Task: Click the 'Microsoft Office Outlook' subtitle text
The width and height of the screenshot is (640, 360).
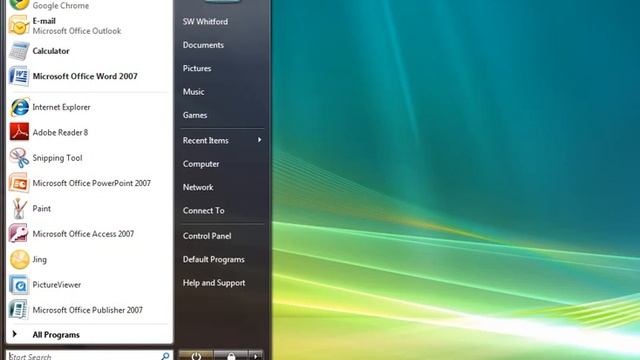Action: tap(77, 31)
